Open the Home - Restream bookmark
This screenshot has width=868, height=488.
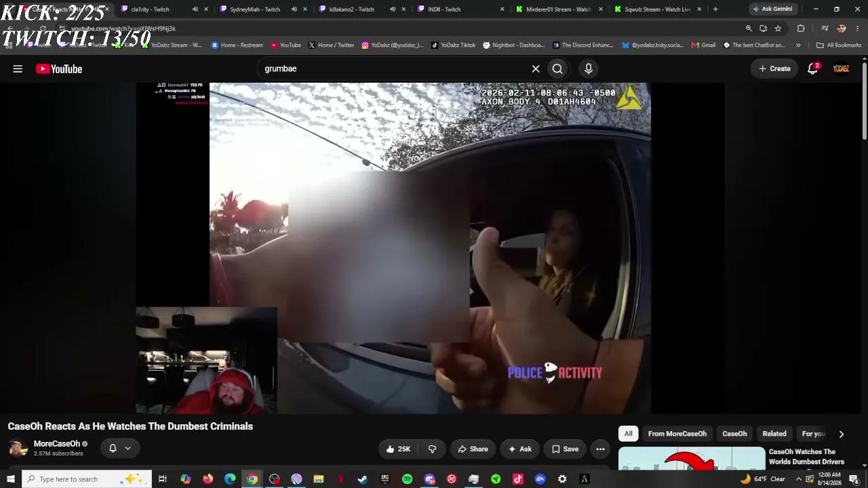click(x=237, y=45)
